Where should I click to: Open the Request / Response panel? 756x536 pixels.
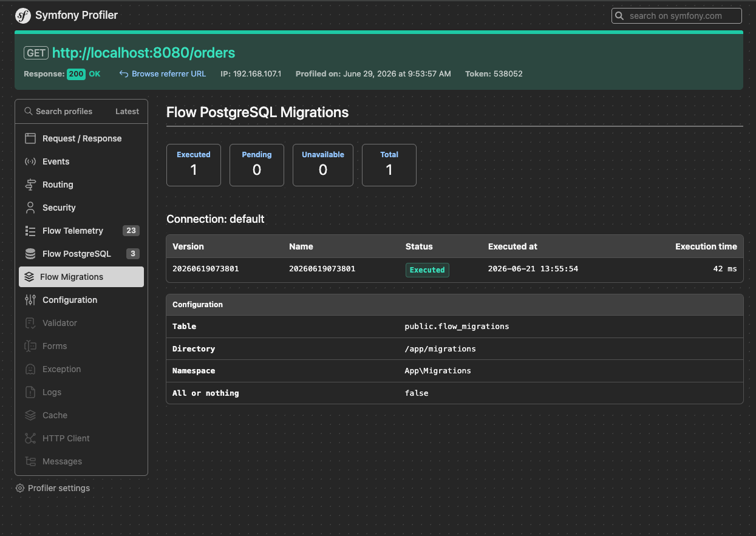[81, 138]
